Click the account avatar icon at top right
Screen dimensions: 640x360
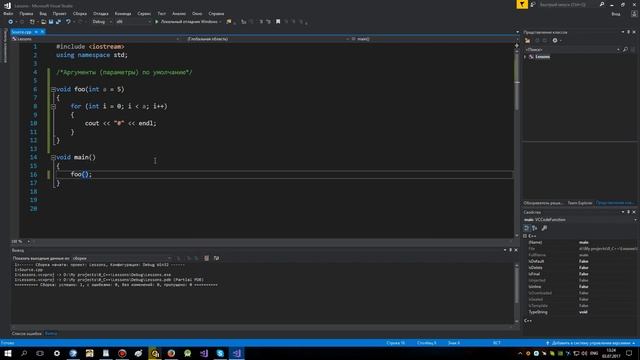(634, 14)
